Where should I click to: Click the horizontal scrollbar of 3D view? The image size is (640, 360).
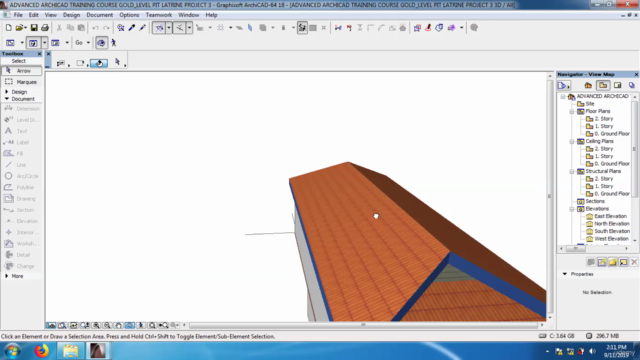[x=363, y=325]
